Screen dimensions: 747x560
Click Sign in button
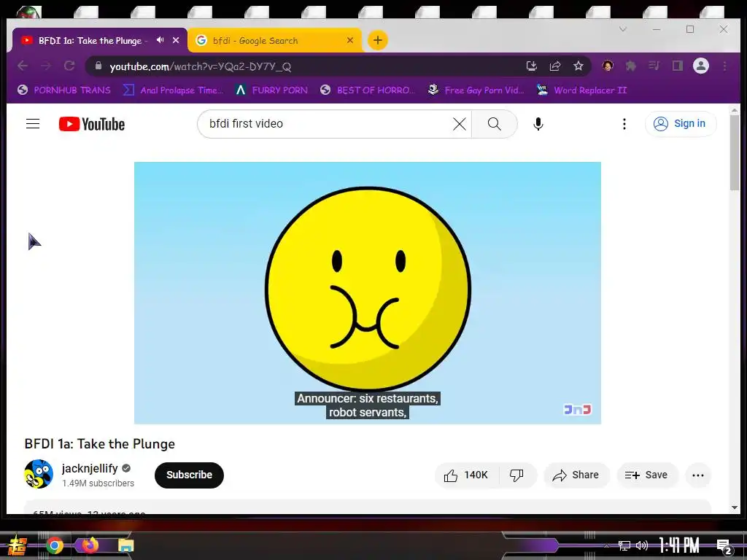pyautogui.click(x=681, y=124)
